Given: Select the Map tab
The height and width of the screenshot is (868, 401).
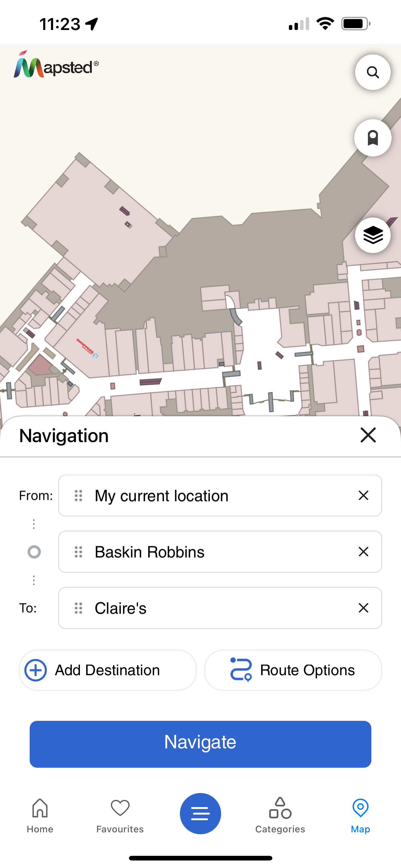Looking at the screenshot, I should [x=360, y=816].
